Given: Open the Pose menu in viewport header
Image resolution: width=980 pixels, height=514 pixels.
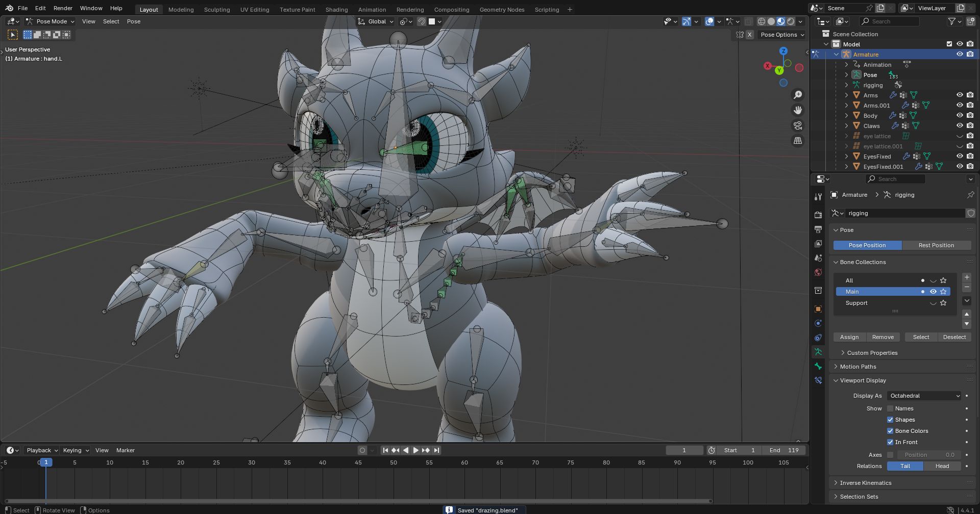Looking at the screenshot, I should click(134, 21).
